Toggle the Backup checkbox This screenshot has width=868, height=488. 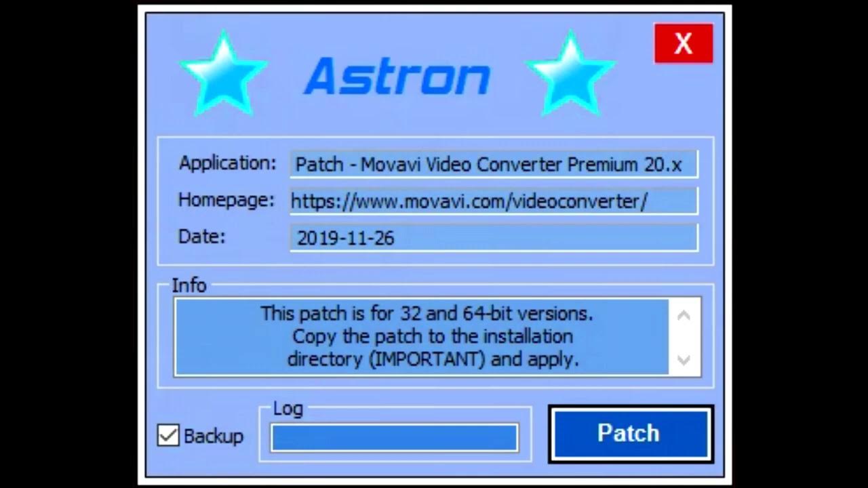[x=168, y=435]
